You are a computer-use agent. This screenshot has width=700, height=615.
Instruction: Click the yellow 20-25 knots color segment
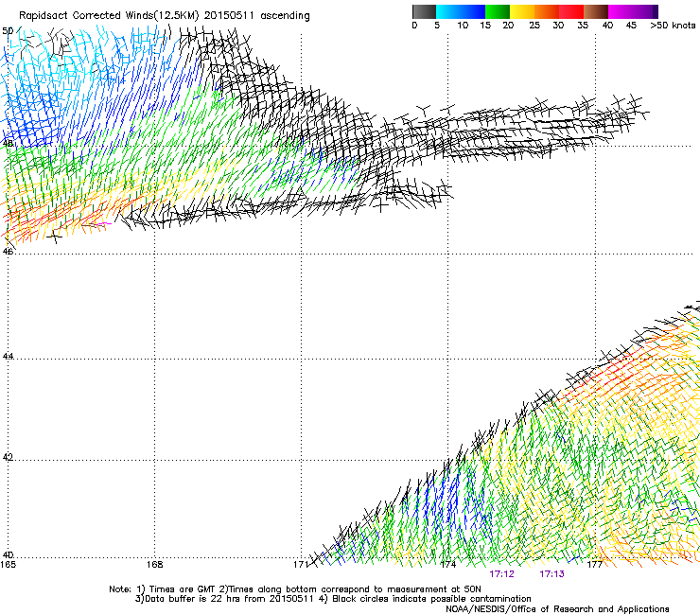[x=522, y=11]
